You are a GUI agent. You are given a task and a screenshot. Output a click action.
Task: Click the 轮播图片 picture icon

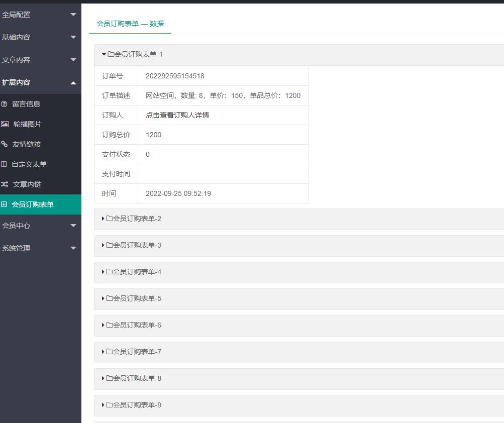coord(5,124)
